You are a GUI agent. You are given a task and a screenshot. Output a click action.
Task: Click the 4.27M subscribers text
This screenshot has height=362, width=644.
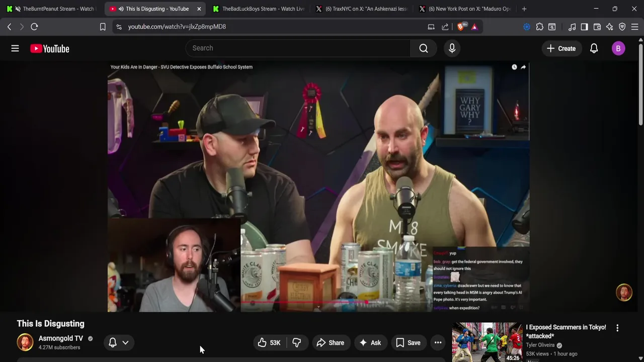[59, 347]
